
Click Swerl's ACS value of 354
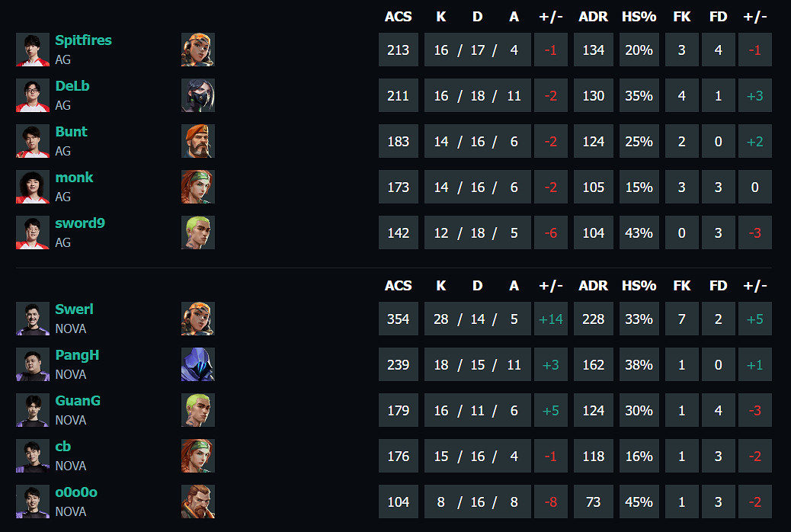[399, 319]
